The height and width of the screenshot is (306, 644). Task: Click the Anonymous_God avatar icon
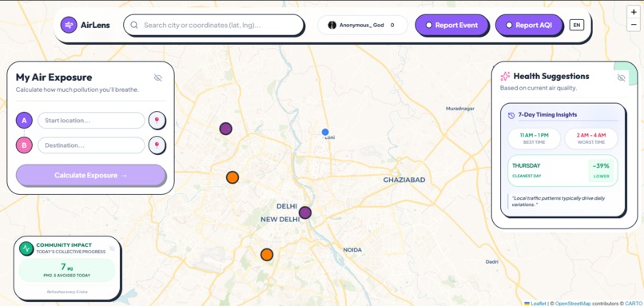pyautogui.click(x=332, y=25)
